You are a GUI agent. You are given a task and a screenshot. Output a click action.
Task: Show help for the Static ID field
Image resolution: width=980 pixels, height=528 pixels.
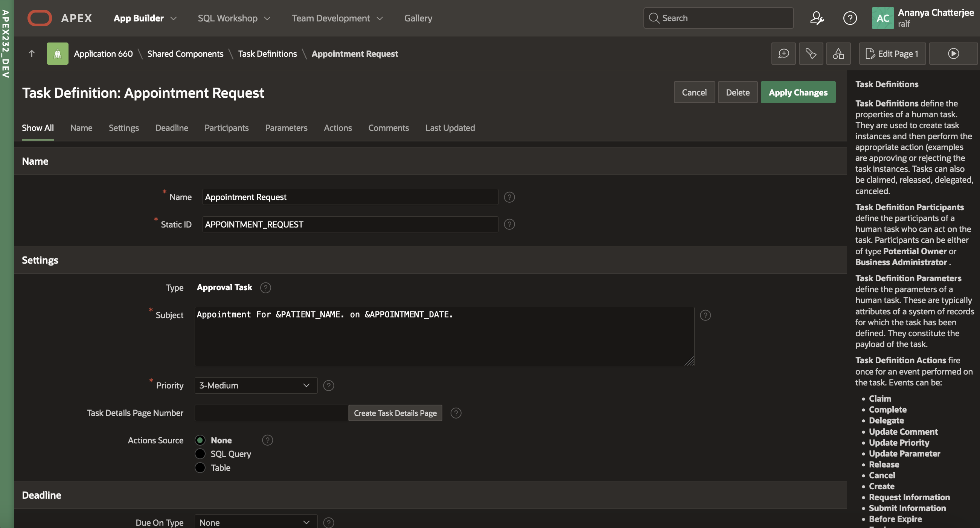coord(509,224)
